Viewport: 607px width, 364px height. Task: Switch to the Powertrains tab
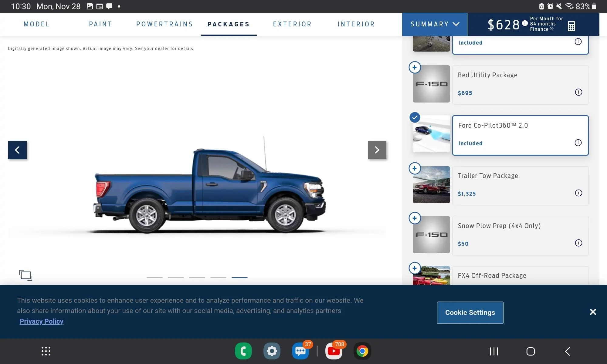(164, 24)
